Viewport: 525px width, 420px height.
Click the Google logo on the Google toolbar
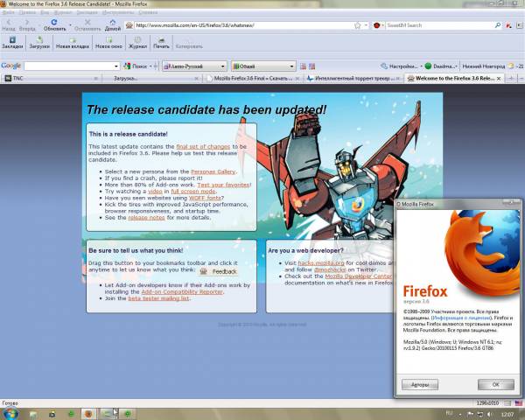(x=10, y=66)
